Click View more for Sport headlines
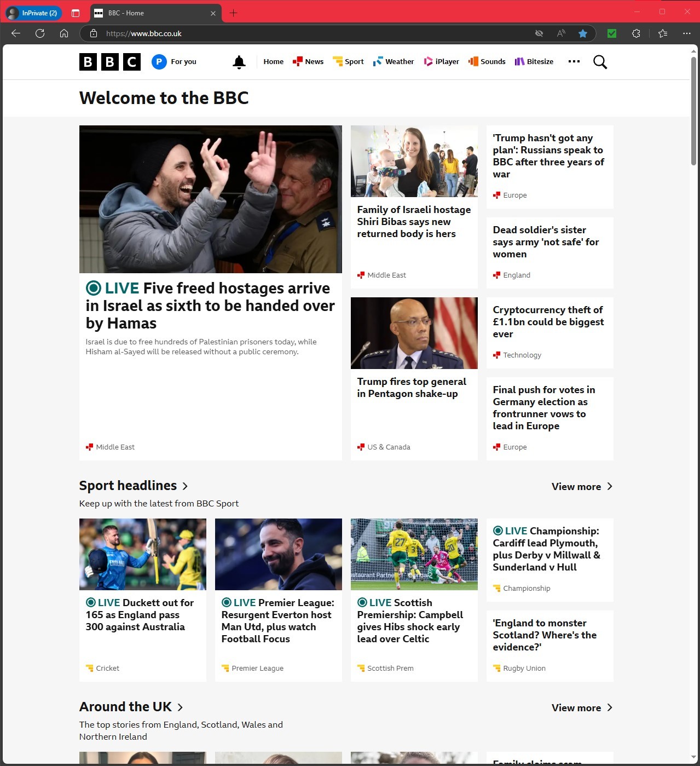 [x=582, y=487]
